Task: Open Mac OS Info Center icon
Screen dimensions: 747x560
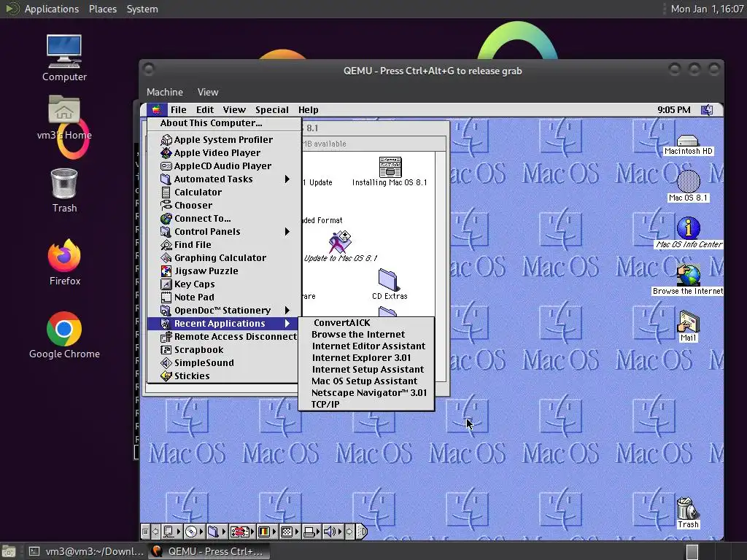Action: point(689,233)
